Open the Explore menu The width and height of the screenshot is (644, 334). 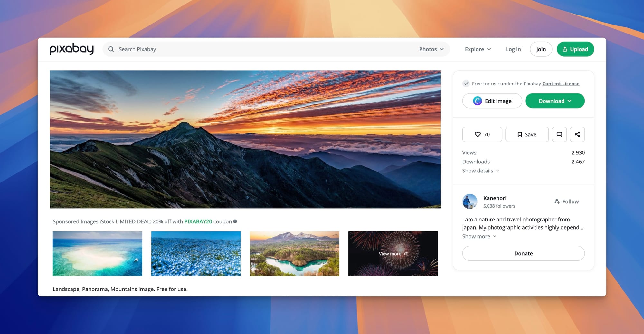click(478, 49)
